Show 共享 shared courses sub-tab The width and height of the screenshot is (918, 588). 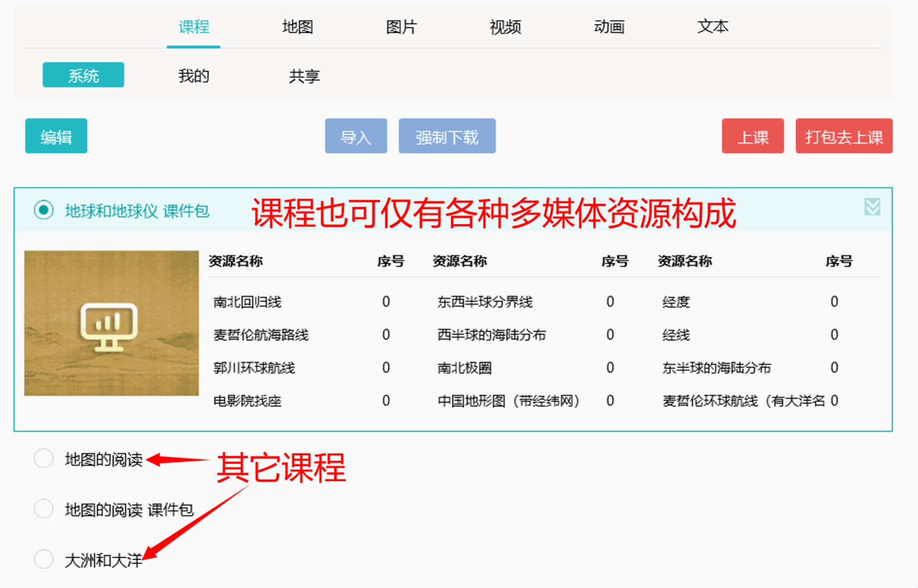[x=304, y=76]
